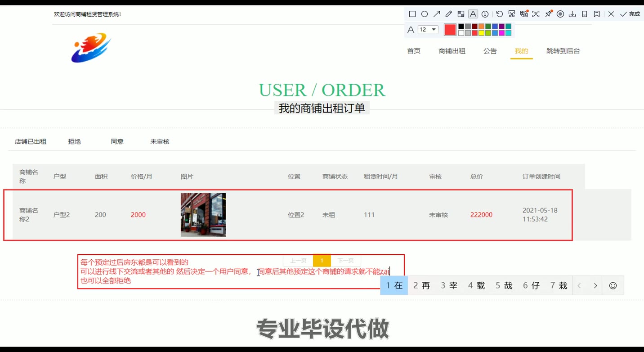Screen dimensions: 644x352
Task: Select the text annotation tool
Action: 473,14
